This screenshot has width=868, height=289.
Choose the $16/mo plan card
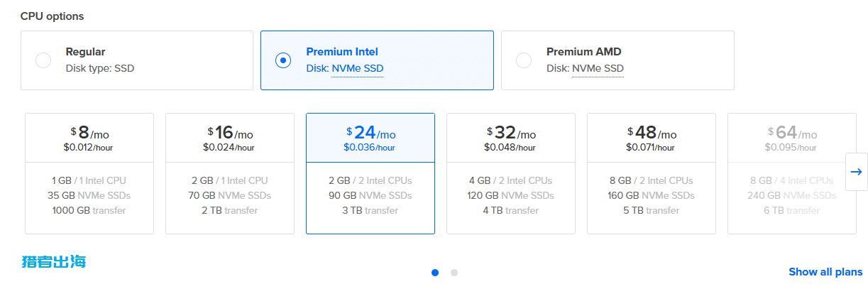tap(230, 173)
